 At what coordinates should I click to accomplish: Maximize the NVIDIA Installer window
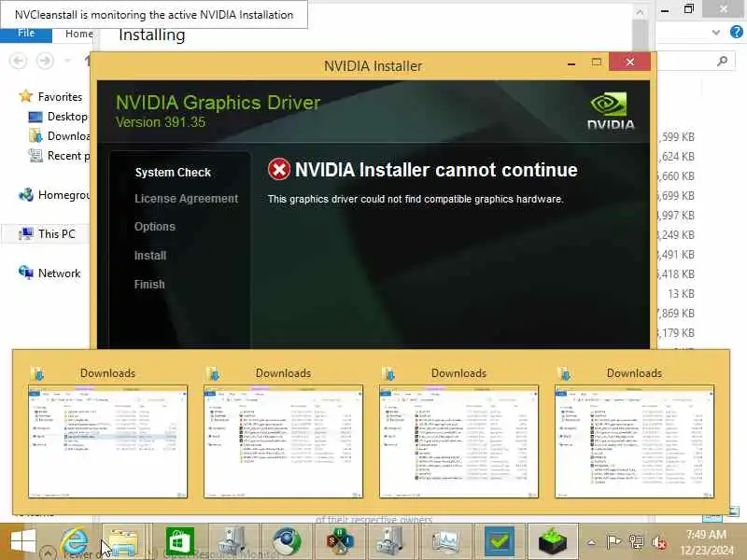[596, 62]
